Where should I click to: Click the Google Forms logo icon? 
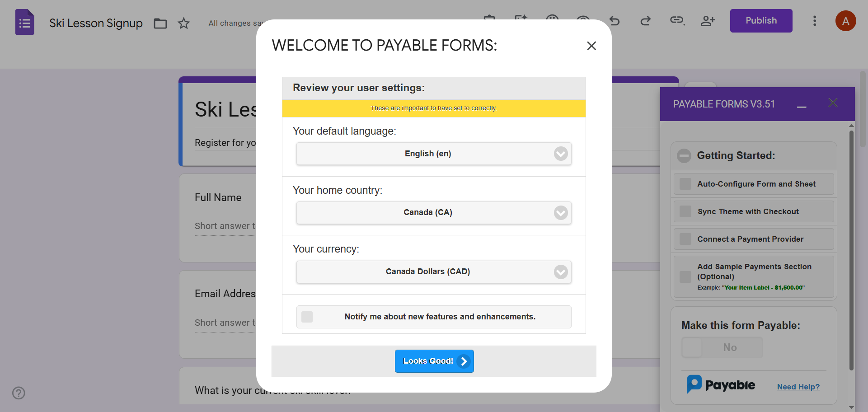click(x=24, y=21)
